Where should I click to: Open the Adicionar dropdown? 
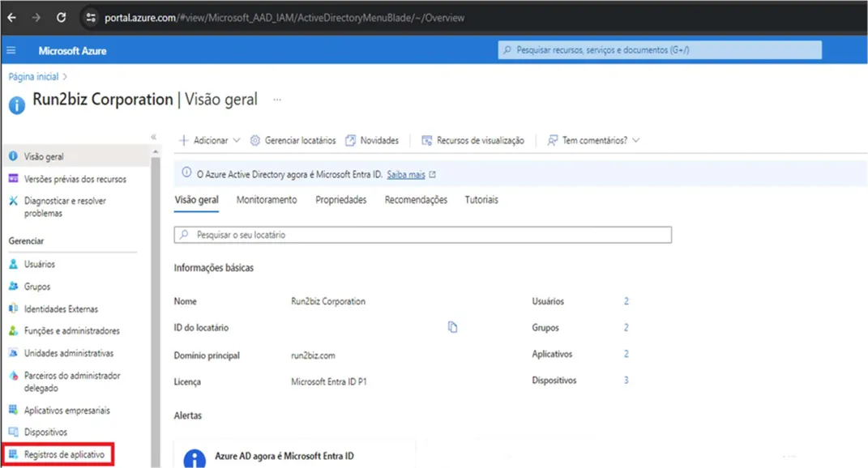pos(210,141)
